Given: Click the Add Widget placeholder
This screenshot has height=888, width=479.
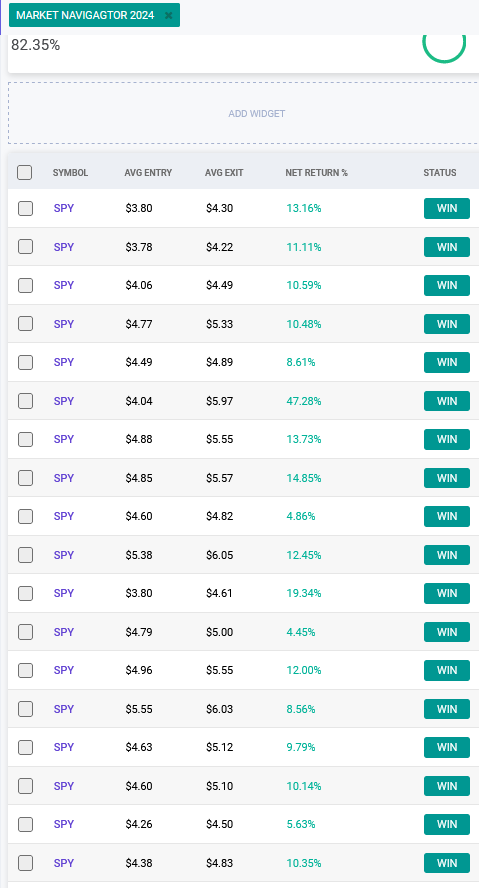Looking at the screenshot, I should point(256,113).
